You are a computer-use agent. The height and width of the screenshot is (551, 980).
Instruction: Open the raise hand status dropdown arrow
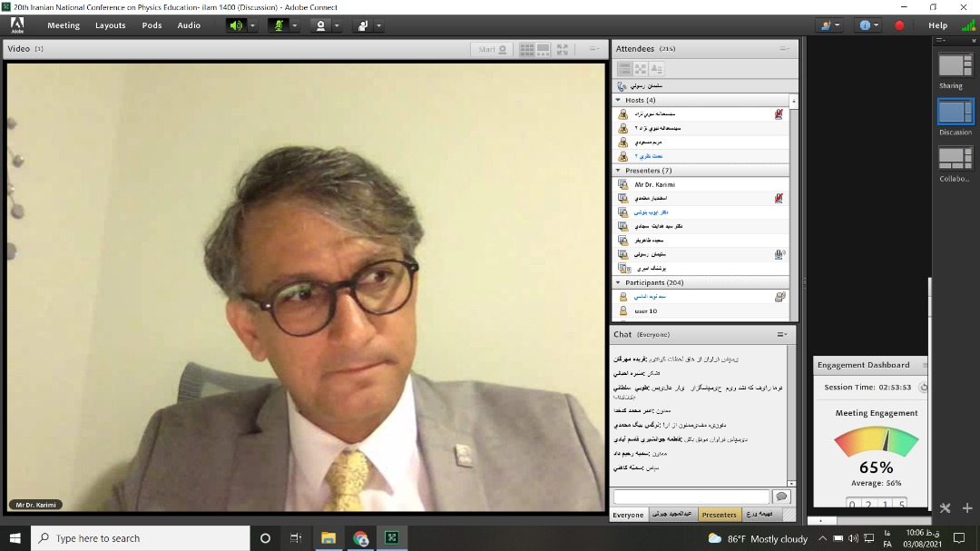[379, 25]
